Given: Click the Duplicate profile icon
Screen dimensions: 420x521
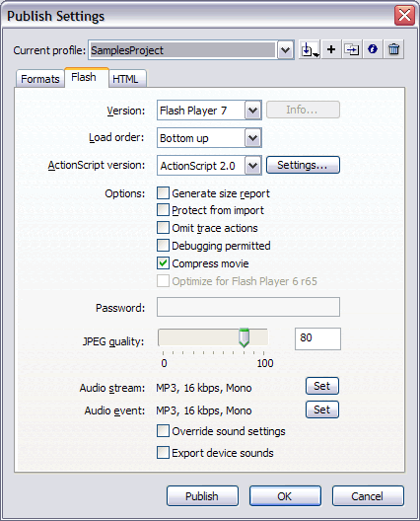Looking at the screenshot, I should coord(352,50).
